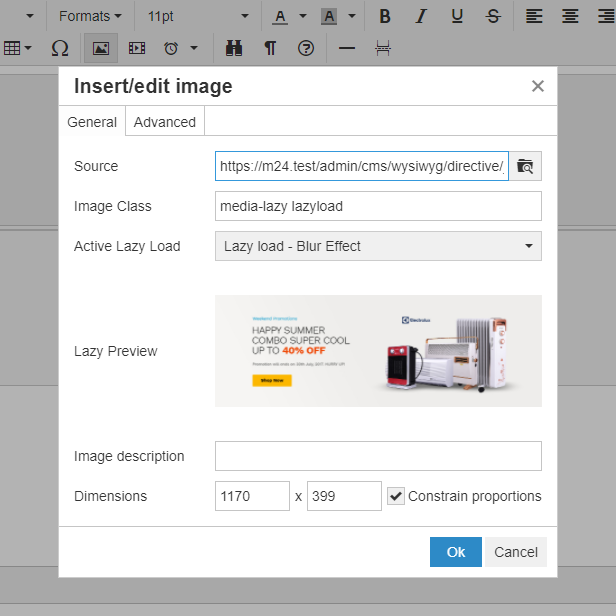Open the Formats dropdown menu

pos(90,16)
